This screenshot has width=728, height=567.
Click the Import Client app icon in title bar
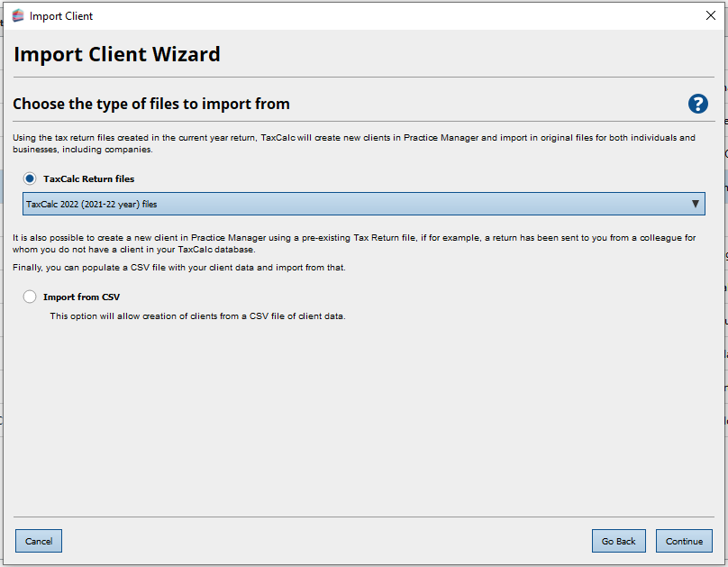(x=17, y=15)
